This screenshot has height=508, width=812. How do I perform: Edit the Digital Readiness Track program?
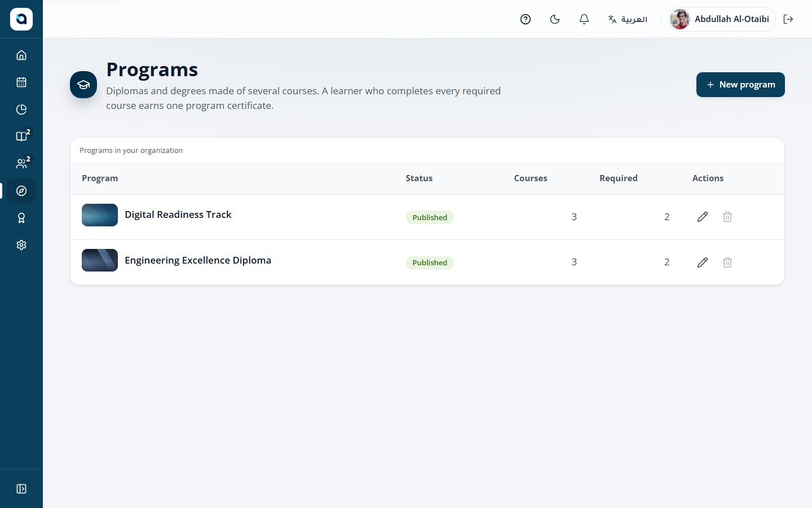tap(703, 217)
